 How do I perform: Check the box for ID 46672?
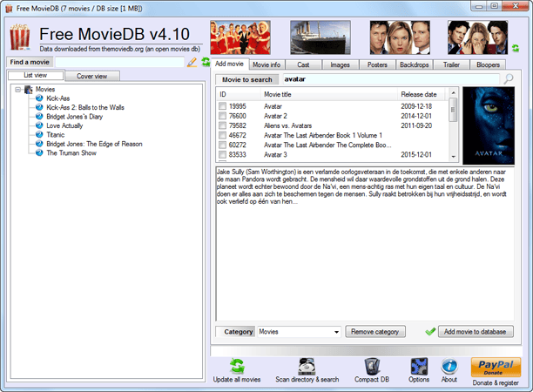coord(222,135)
